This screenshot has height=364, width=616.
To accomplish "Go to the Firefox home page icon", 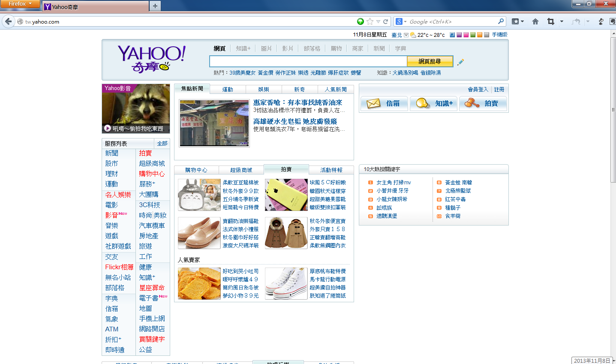I will coord(535,21).
